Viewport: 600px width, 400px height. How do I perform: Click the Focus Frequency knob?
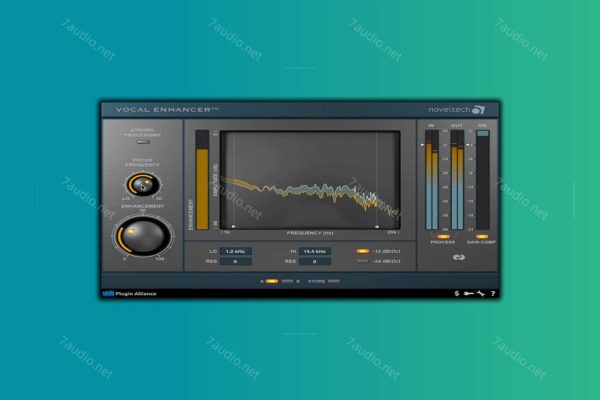[143, 184]
